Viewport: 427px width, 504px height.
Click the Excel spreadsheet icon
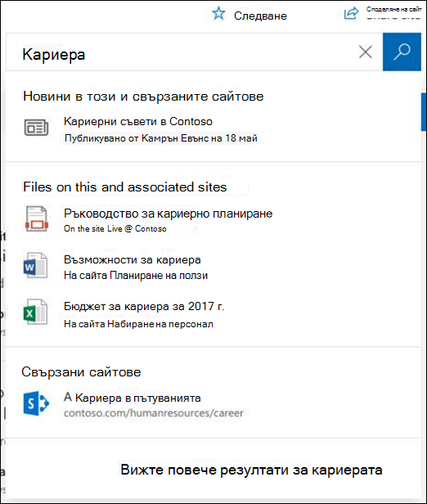(35, 312)
